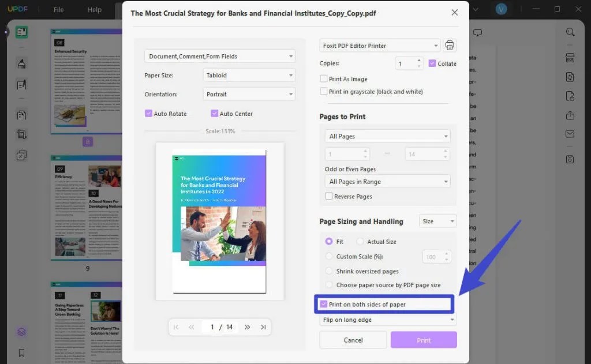Image resolution: width=591 pixels, height=364 pixels.
Task: Cancel the print dialog
Action: pyautogui.click(x=353, y=340)
